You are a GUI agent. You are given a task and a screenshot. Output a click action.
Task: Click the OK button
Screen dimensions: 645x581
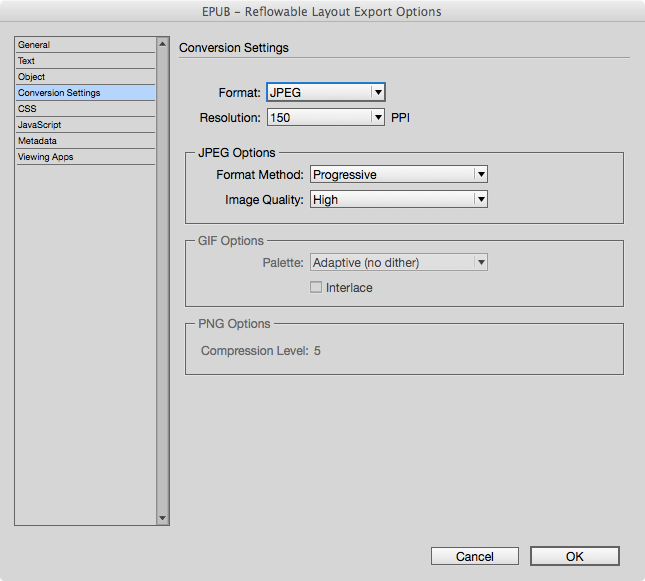point(575,556)
